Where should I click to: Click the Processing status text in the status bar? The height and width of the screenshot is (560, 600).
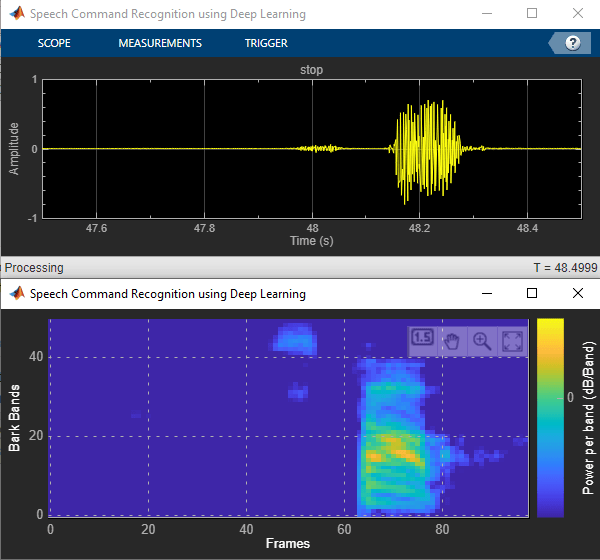point(34,268)
